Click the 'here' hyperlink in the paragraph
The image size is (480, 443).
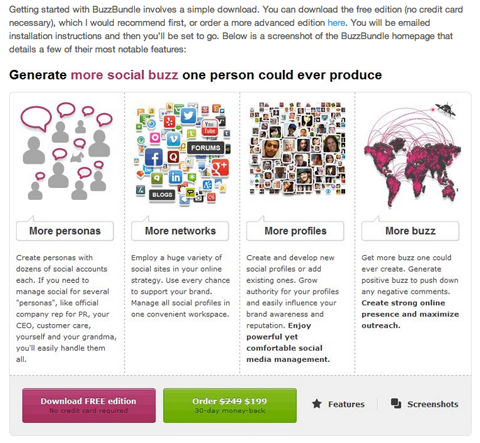tap(336, 23)
